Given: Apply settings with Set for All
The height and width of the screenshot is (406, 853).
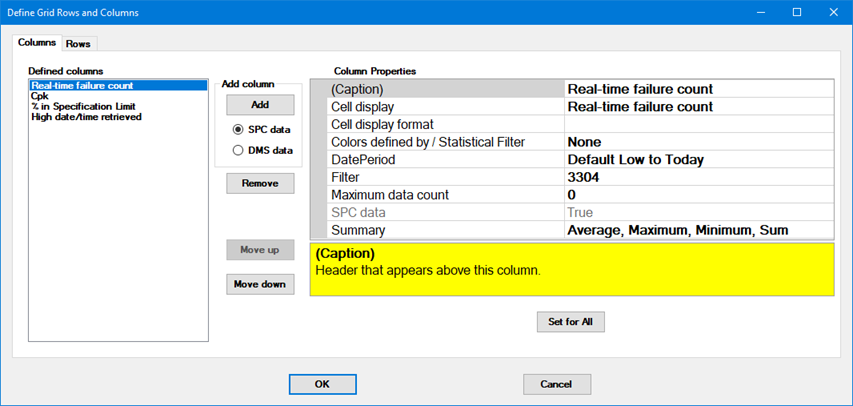Looking at the screenshot, I should click(x=570, y=322).
